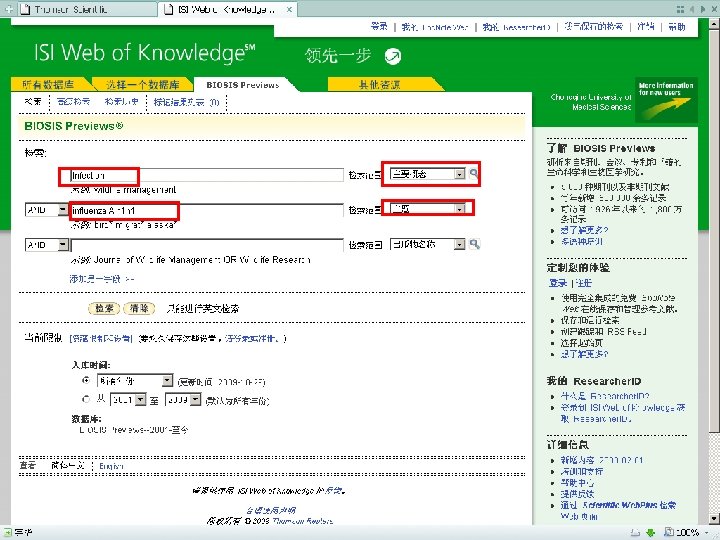Click the vertical scrollbar down arrow
The height and width of the screenshot is (540, 720).
[714, 519]
